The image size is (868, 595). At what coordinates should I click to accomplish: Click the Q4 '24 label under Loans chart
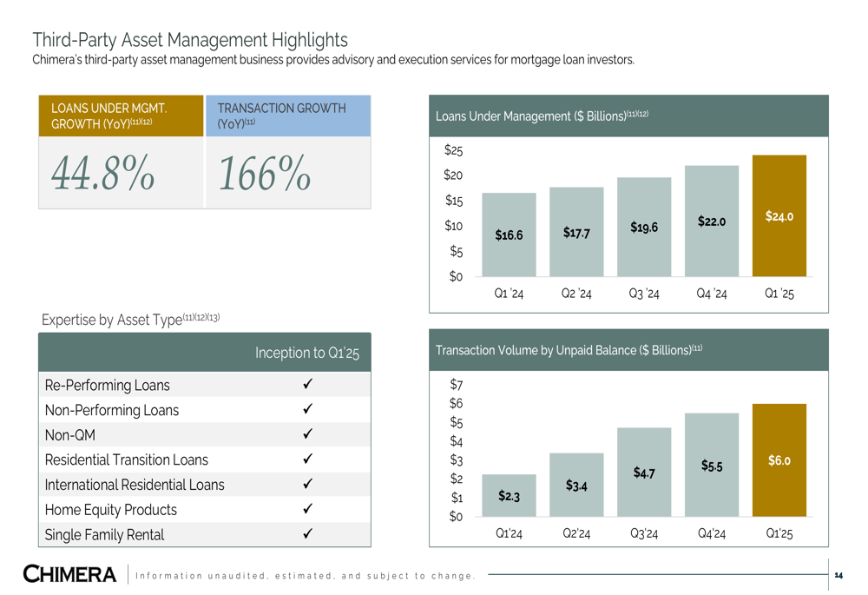click(712, 294)
